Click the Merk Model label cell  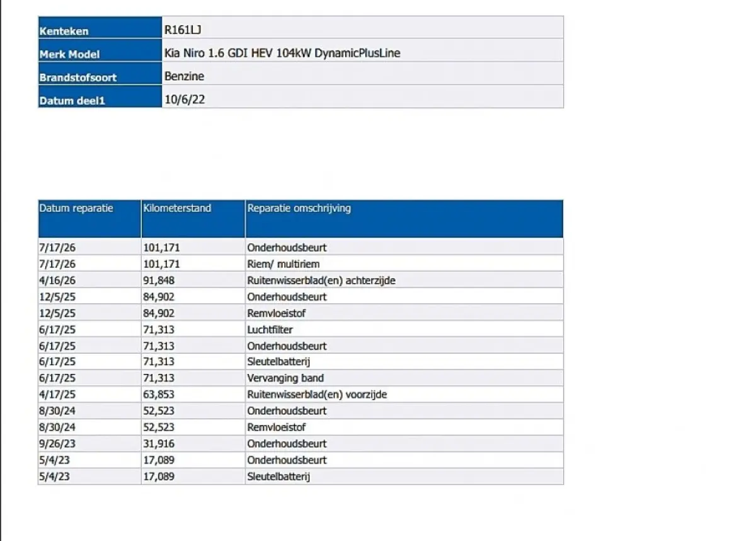100,50
